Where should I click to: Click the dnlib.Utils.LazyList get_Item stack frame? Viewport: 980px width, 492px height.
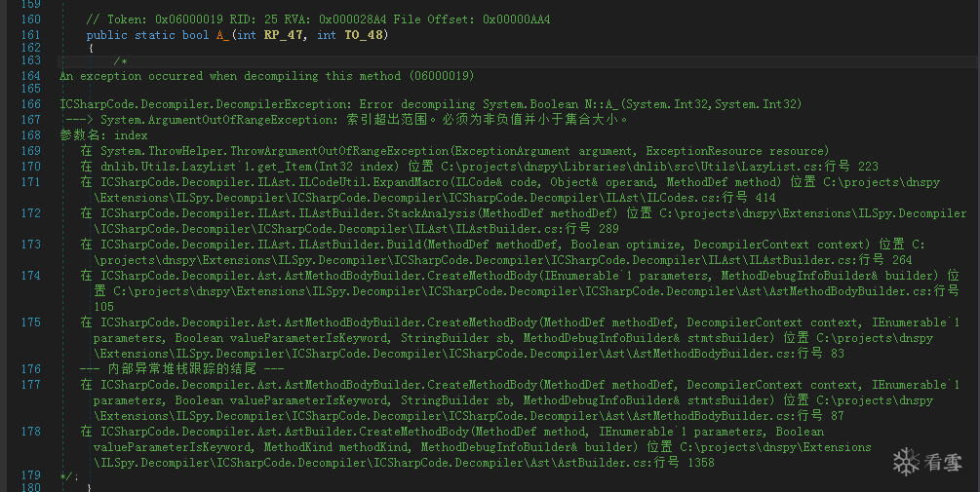pyautogui.click(x=479, y=166)
